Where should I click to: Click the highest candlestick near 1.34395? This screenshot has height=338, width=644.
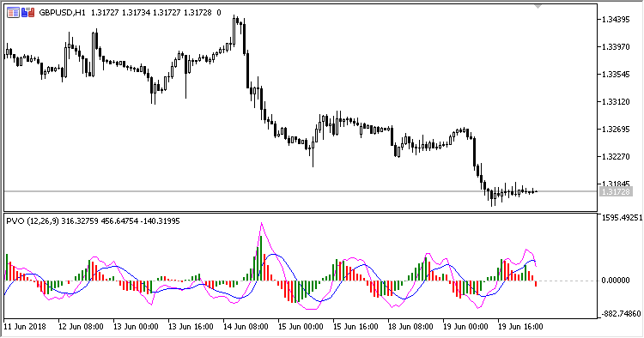(x=234, y=30)
